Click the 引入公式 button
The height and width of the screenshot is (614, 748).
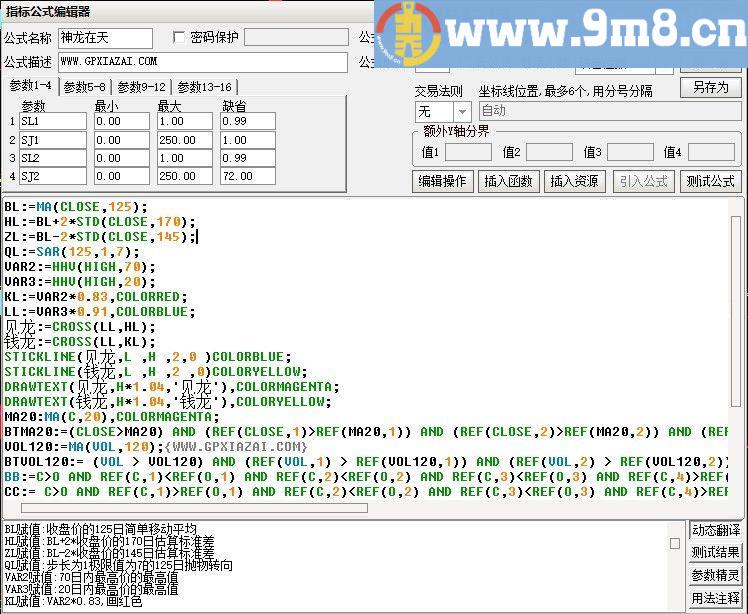click(644, 181)
